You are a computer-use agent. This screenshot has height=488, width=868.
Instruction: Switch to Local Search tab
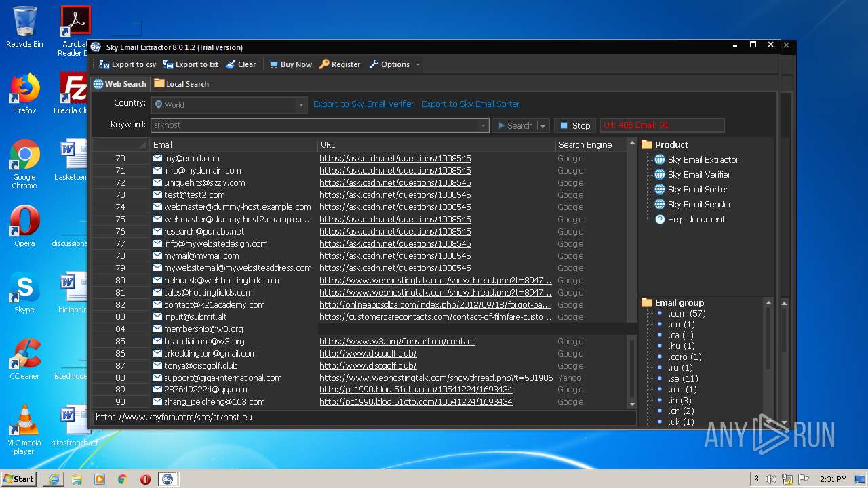181,84
